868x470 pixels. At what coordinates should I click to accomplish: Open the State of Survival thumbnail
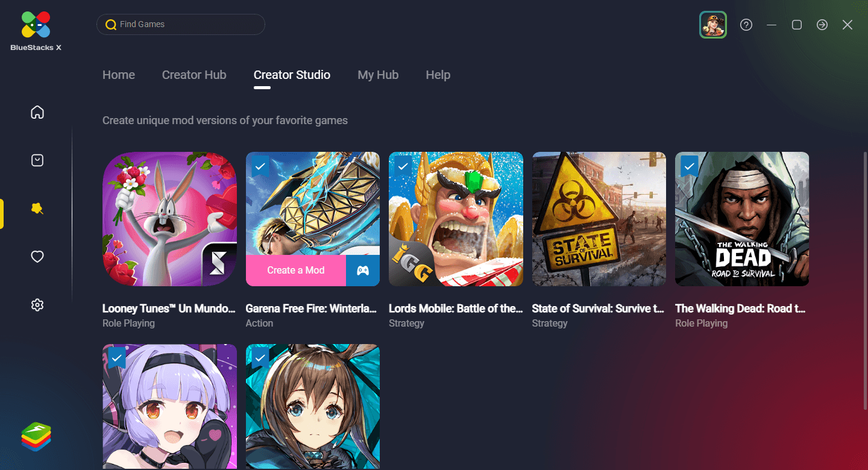coord(599,219)
